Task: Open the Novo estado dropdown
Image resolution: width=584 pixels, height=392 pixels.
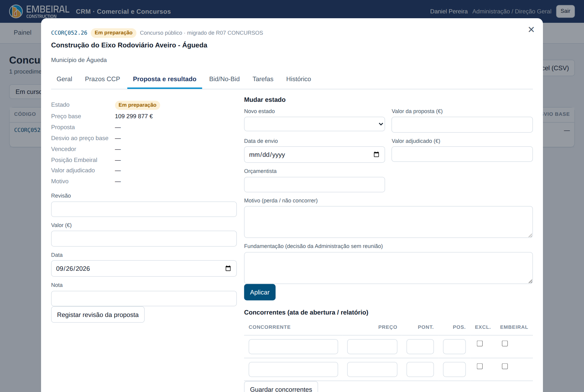Action: [314, 124]
